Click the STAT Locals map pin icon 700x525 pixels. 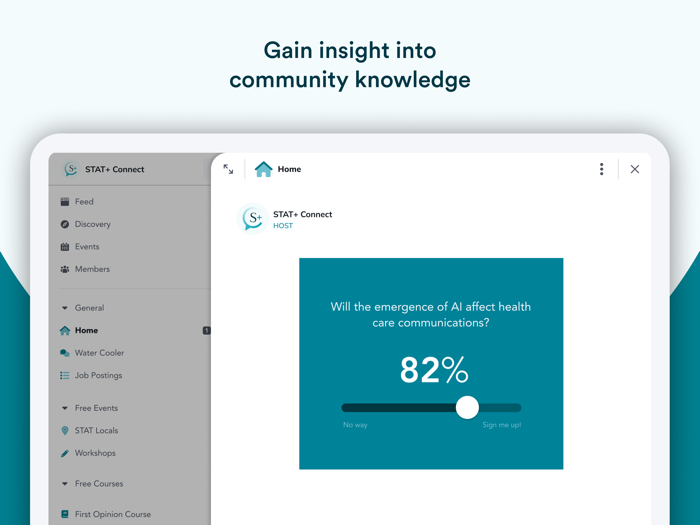pyautogui.click(x=65, y=430)
